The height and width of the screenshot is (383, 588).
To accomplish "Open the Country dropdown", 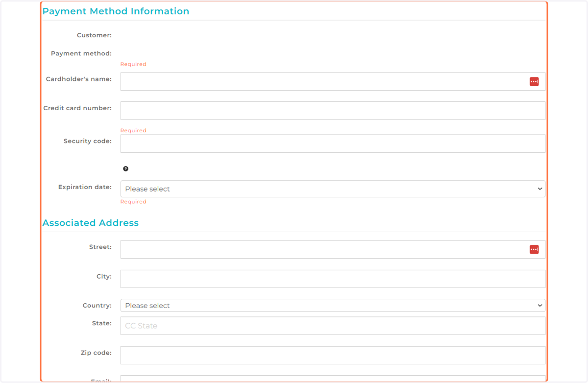I will point(333,306).
